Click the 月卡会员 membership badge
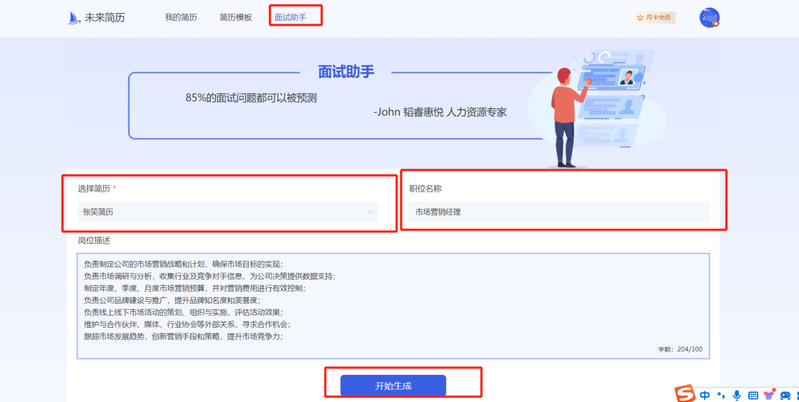 (655, 18)
